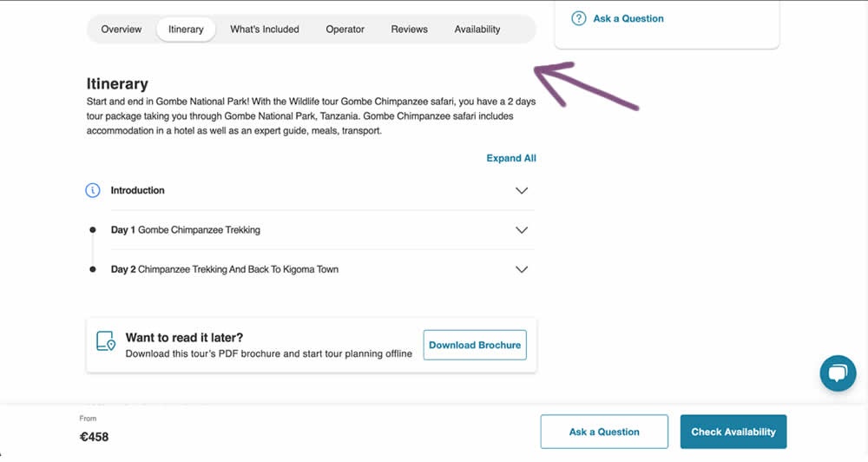
Task: Expand Day 2 chevron arrow
Action: click(522, 269)
